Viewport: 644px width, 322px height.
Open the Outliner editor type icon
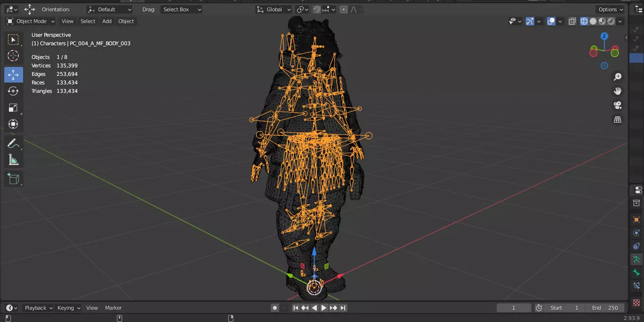pyautogui.click(x=639, y=9)
